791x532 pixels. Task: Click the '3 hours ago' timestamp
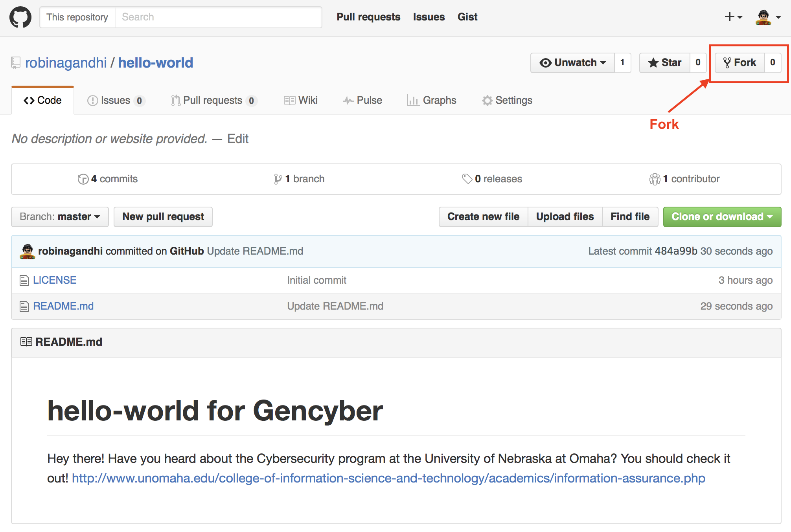tap(746, 281)
